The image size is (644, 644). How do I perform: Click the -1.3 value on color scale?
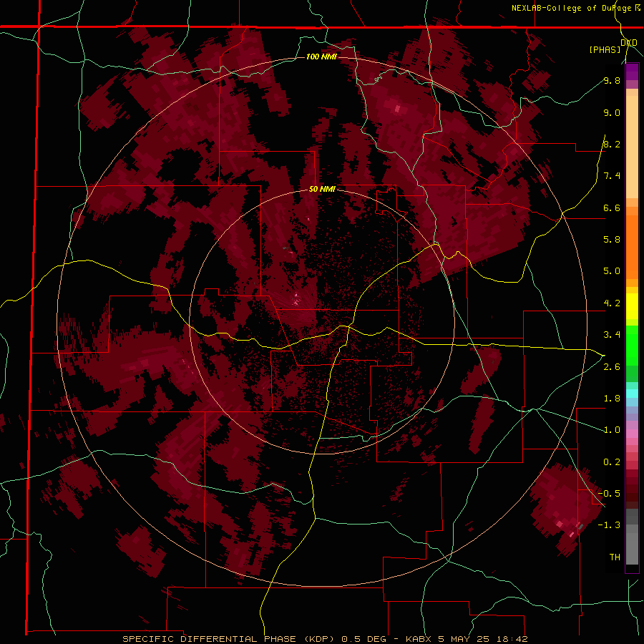pos(609,525)
